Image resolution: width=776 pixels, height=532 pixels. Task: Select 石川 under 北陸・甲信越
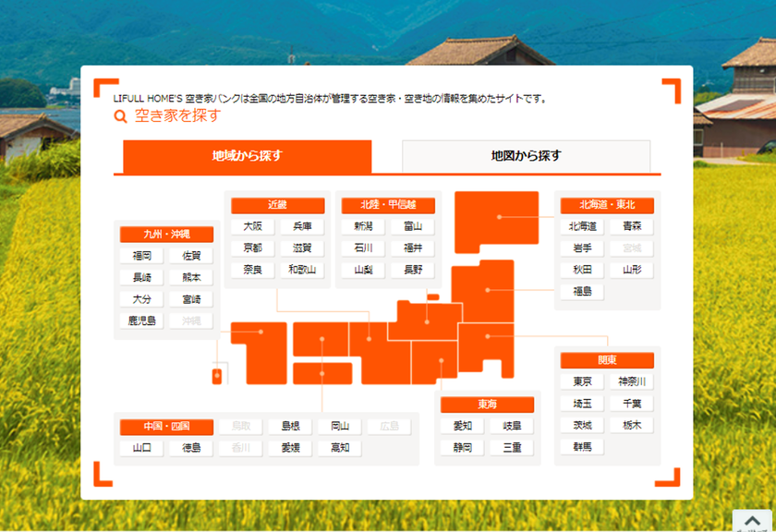click(366, 248)
